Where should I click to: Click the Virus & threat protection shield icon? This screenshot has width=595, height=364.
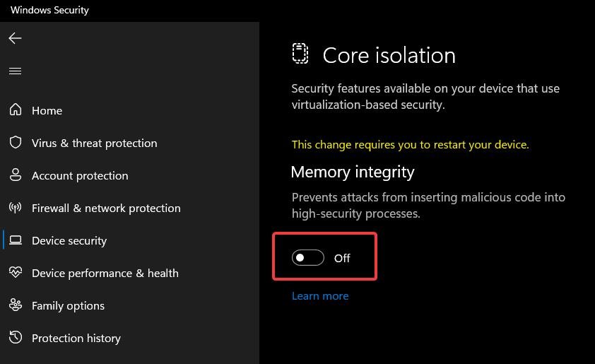(x=16, y=142)
